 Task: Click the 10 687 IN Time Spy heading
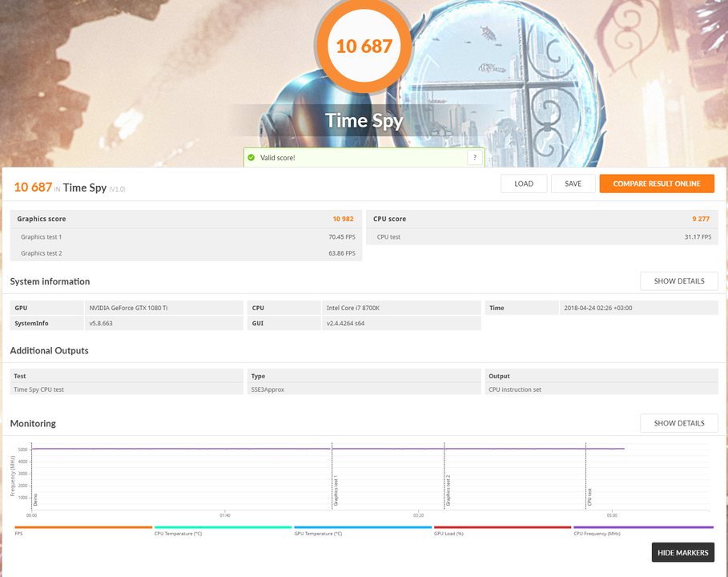[x=70, y=188]
